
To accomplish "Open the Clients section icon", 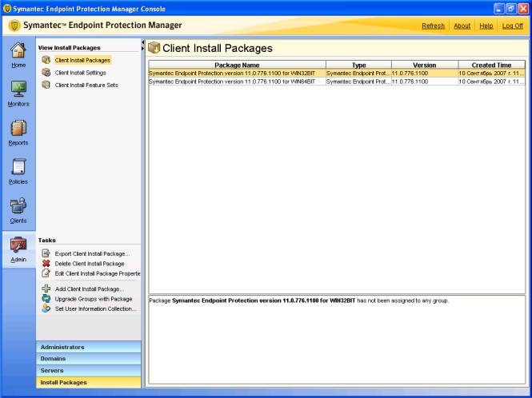I will click(x=18, y=206).
